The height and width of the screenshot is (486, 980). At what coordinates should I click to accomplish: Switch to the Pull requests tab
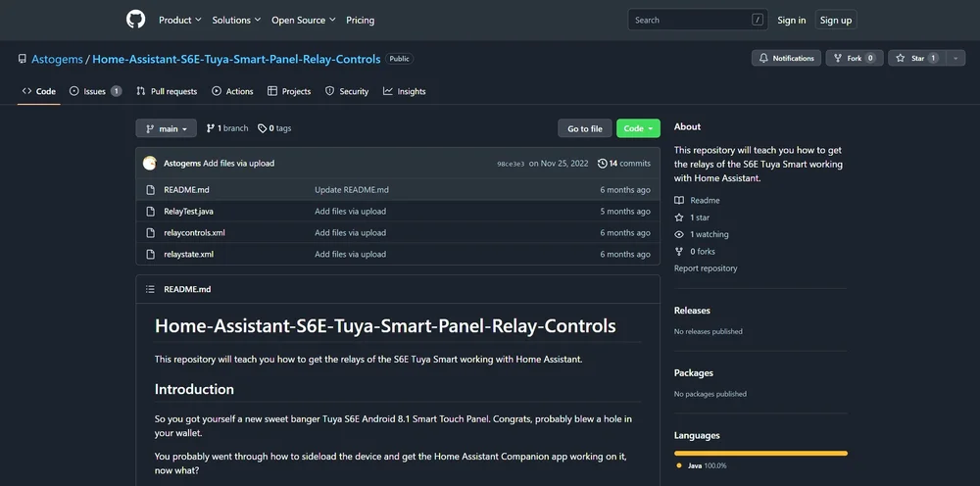[x=167, y=91]
